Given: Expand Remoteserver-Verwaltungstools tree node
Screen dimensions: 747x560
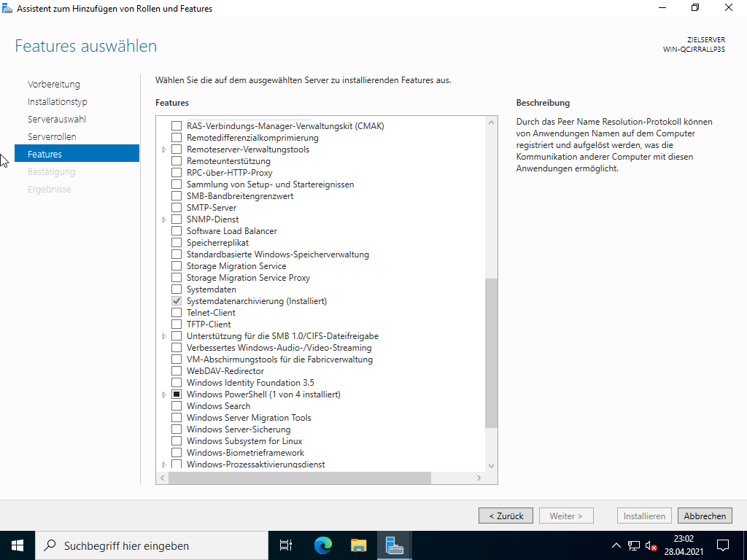Looking at the screenshot, I should click(164, 149).
